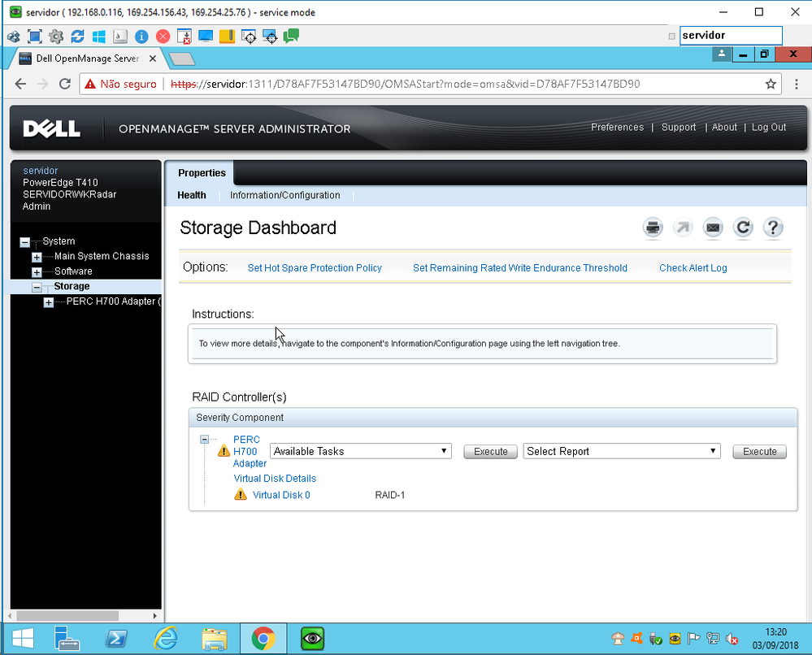Open the About link

tap(724, 128)
